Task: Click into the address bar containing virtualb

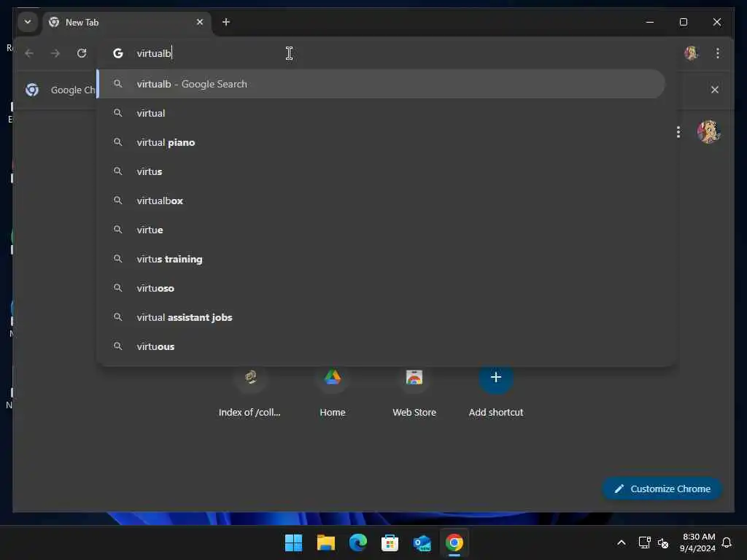Action: (386, 53)
